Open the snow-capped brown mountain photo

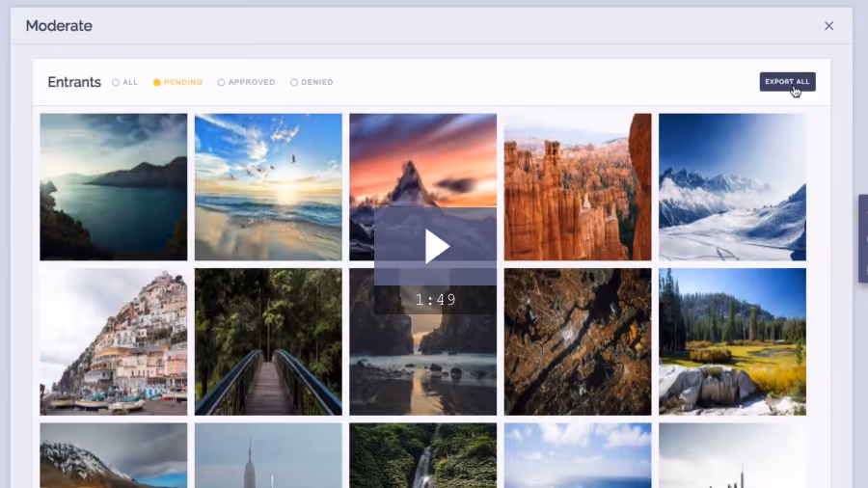point(114,455)
